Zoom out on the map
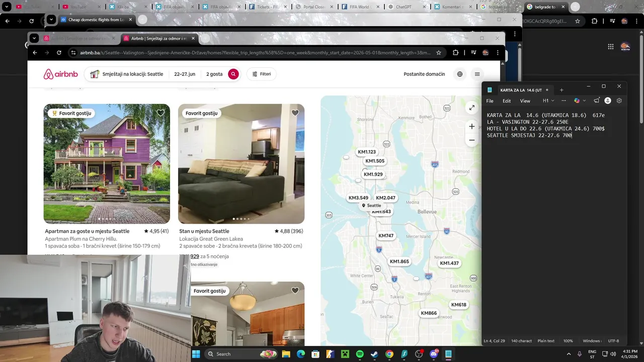This screenshot has width=644, height=362. coord(471,140)
